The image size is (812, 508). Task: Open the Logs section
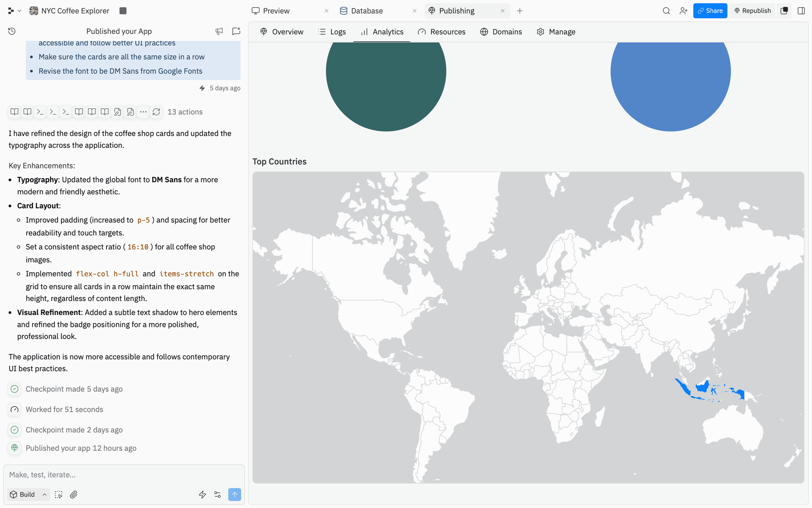[332, 32]
